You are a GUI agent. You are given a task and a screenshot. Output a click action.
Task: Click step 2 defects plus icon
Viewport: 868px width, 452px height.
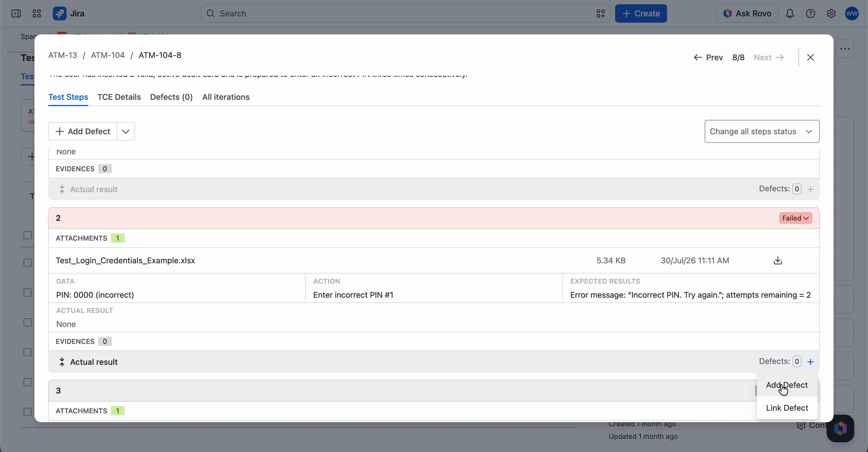pyautogui.click(x=810, y=362)
